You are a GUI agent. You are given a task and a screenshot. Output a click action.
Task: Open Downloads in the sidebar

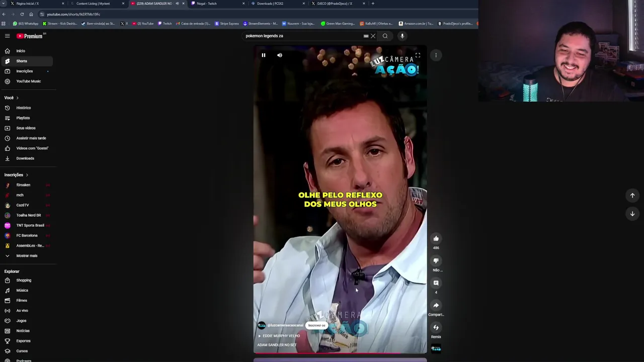(x=26, y=158)
